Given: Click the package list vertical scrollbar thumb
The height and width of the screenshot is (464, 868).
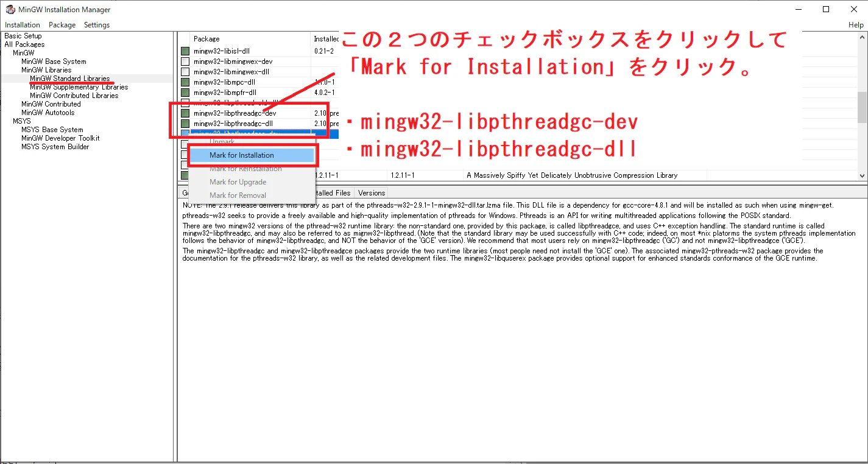Looking at the screenshot, I should pyautogui.click(x=862, y=107).
